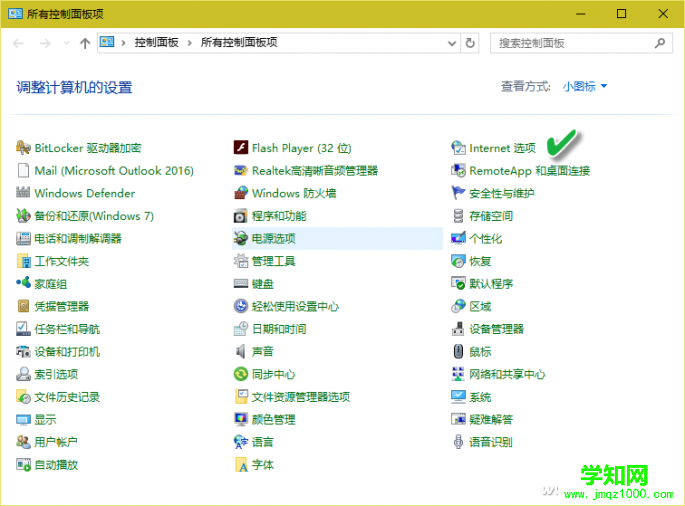This screenshot has width=685, height=506.
Task: Click the 设备管理器 icon
Action: (458, 329)
